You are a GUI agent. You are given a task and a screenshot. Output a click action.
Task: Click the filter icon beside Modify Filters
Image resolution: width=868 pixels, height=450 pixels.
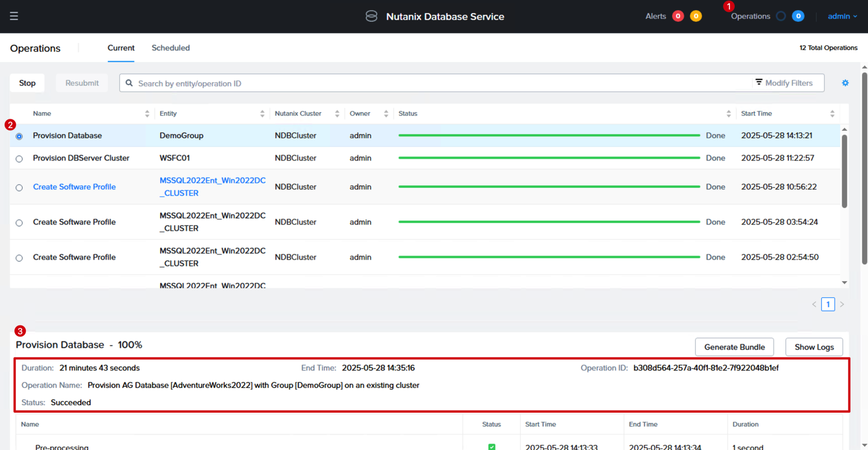[758, 82]
